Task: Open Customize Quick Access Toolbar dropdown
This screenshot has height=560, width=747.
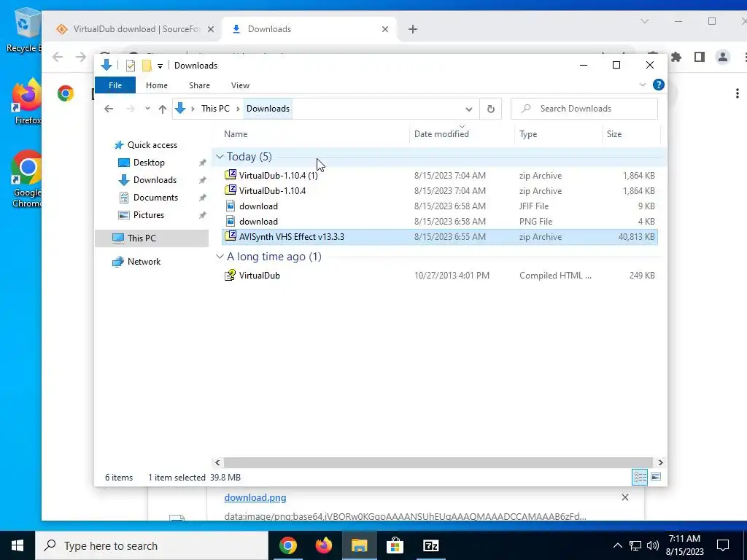Action: point(160,66)
